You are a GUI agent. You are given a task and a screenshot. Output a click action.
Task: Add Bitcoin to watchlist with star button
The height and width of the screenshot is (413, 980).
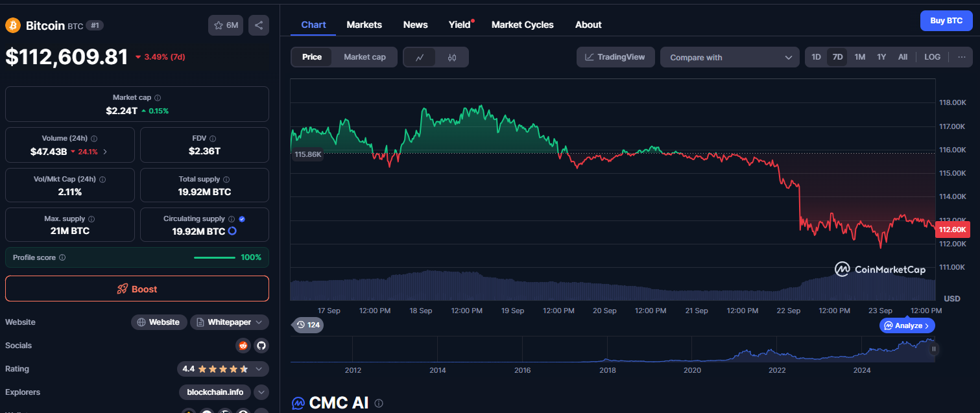tap(226, 25)
